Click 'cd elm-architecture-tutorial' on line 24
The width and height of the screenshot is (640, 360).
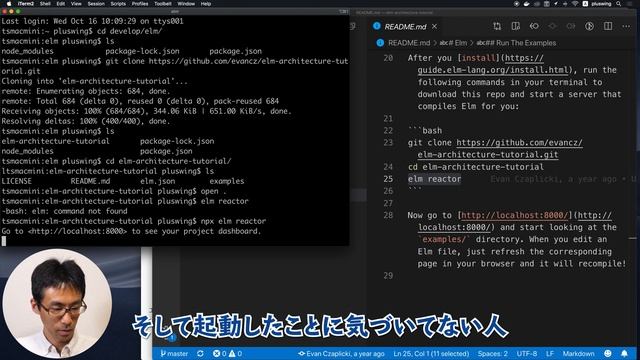[476, 167]
